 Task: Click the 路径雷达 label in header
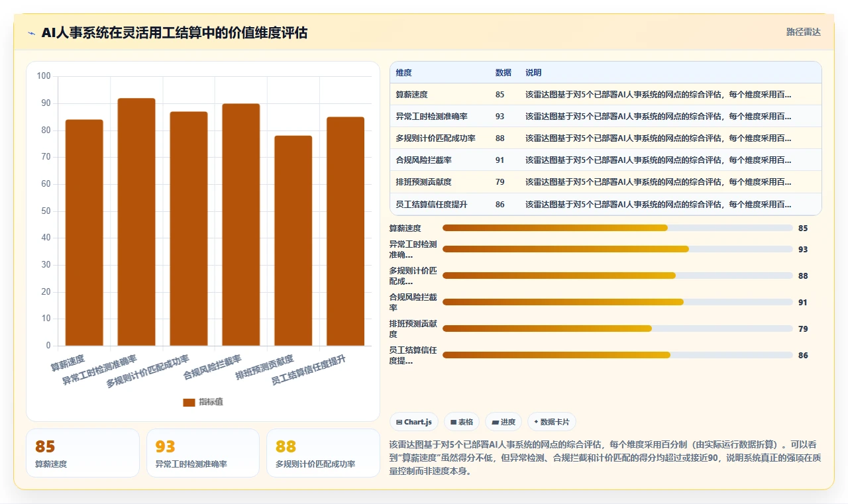803,32
